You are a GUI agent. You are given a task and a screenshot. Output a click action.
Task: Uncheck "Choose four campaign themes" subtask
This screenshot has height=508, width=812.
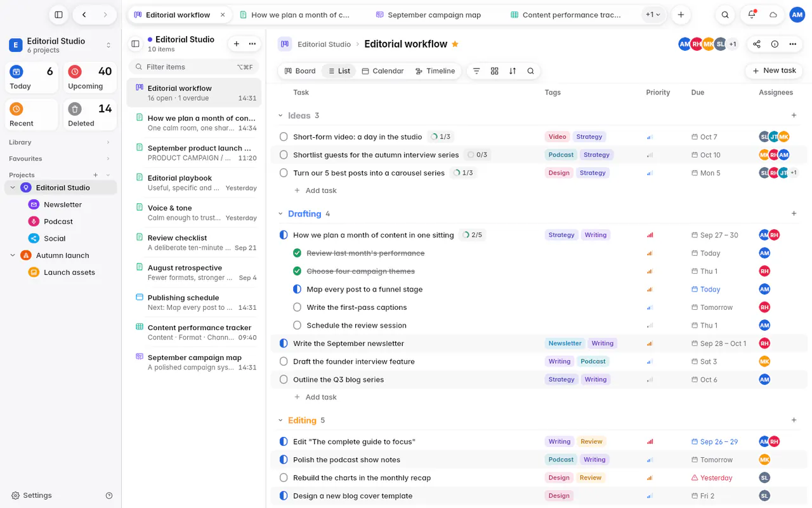(x=297, y=271)
